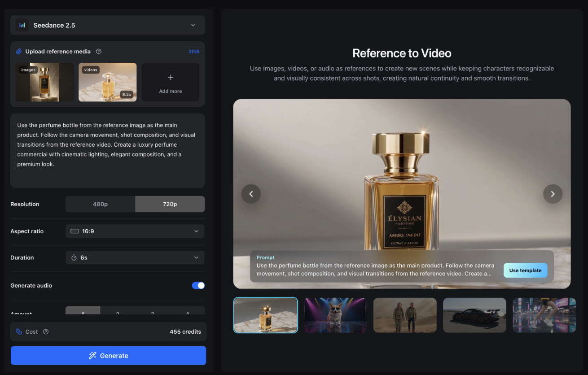Click the 'Generate audio' label

(x=31, y=286)
